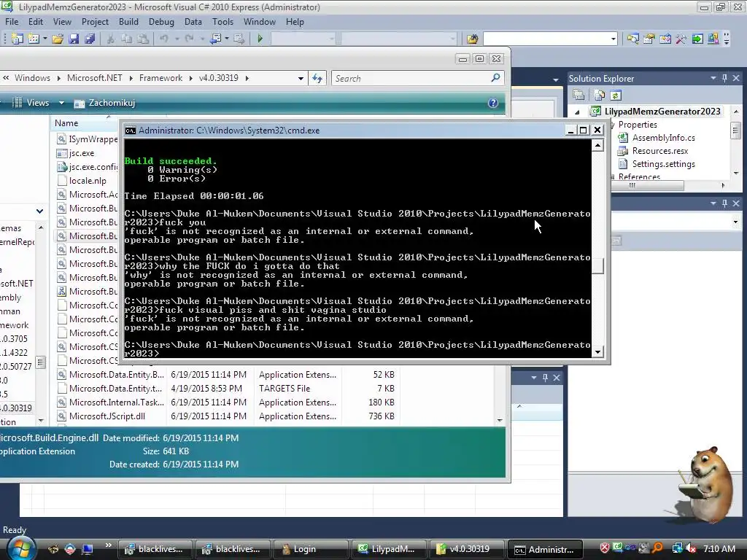
Task: Select the Microsoft.JScript.dll file
Action: coord(107,416)
